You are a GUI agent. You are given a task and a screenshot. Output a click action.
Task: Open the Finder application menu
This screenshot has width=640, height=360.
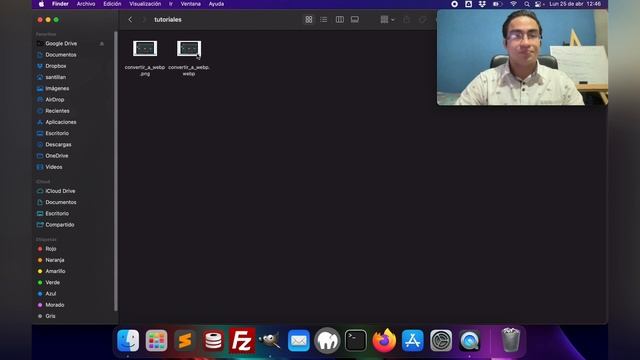(x=60, y=4)
